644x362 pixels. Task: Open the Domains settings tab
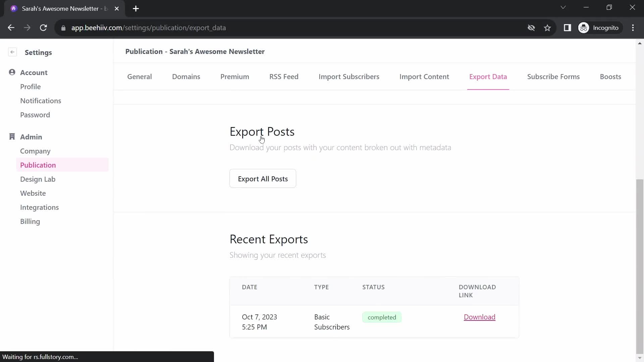pyautogui.click(x=186, y=76)
